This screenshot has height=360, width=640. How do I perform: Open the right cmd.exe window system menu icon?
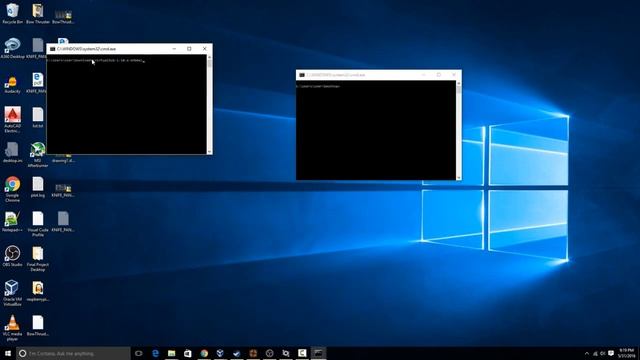302,75
